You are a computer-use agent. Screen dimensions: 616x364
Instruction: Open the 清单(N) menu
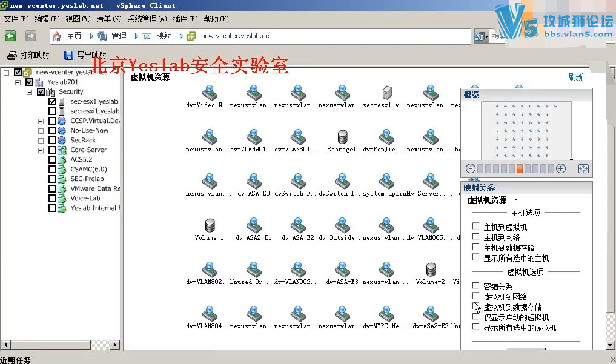pyautogui.click(x=109, y=19)
